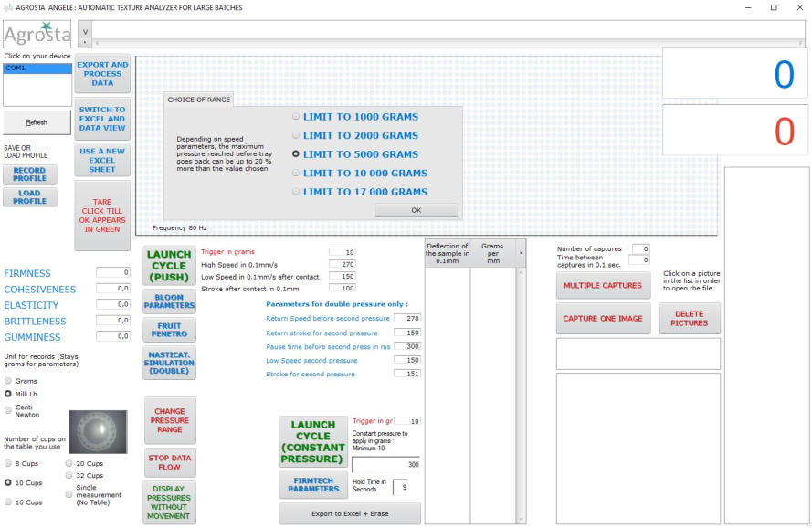Click Export and Process Data button

click(102, 74)
